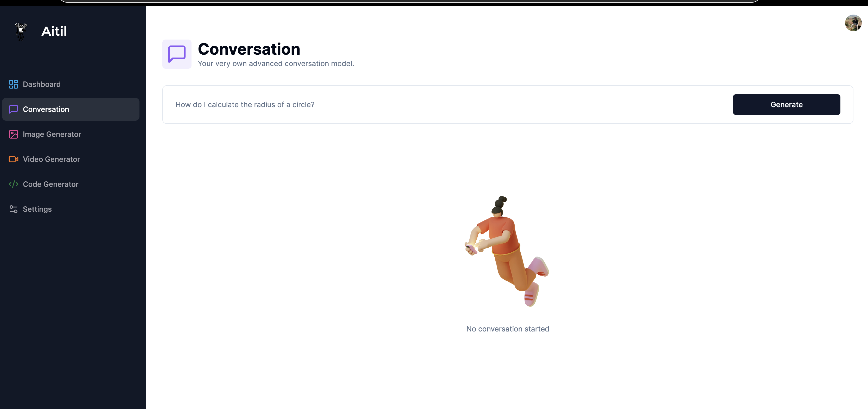Screen dimensions: 868x409
Task: Navigate to Video Generator
Action: coord(51,159)
